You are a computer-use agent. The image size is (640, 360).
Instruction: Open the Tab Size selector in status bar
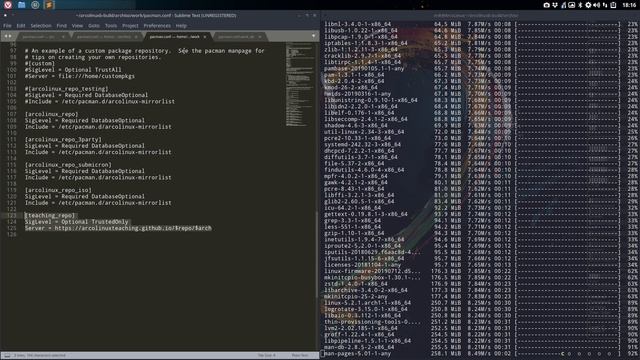tap(267, 356)
